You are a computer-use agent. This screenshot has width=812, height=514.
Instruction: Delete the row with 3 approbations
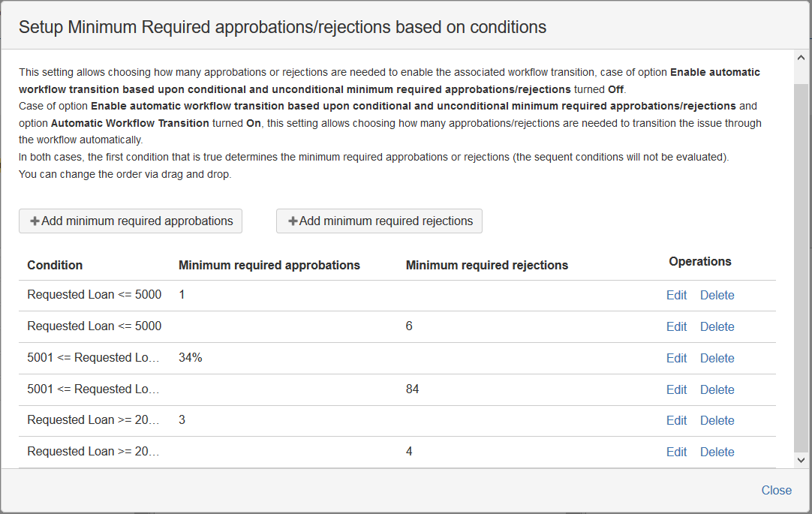tap(717, 421)
